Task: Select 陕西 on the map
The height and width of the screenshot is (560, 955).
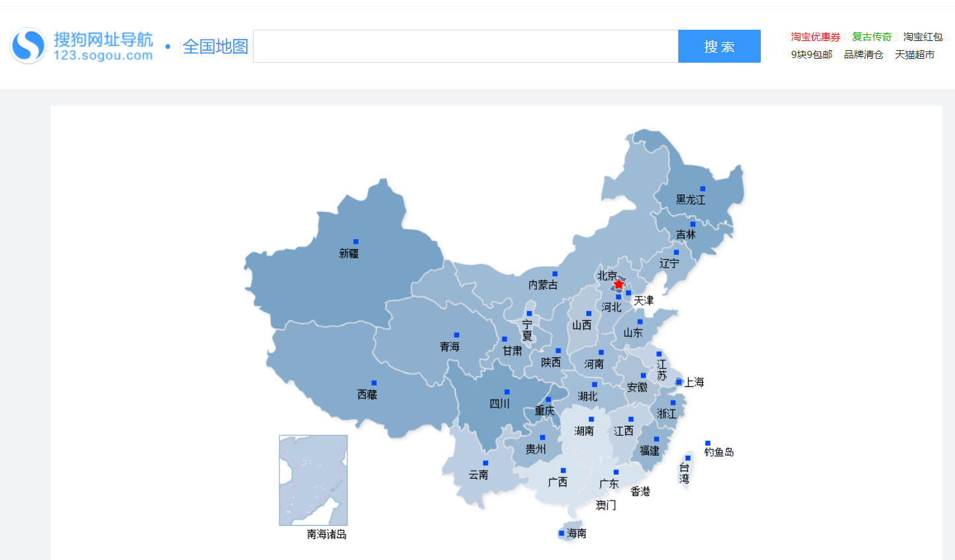Action: click(551, 363)
